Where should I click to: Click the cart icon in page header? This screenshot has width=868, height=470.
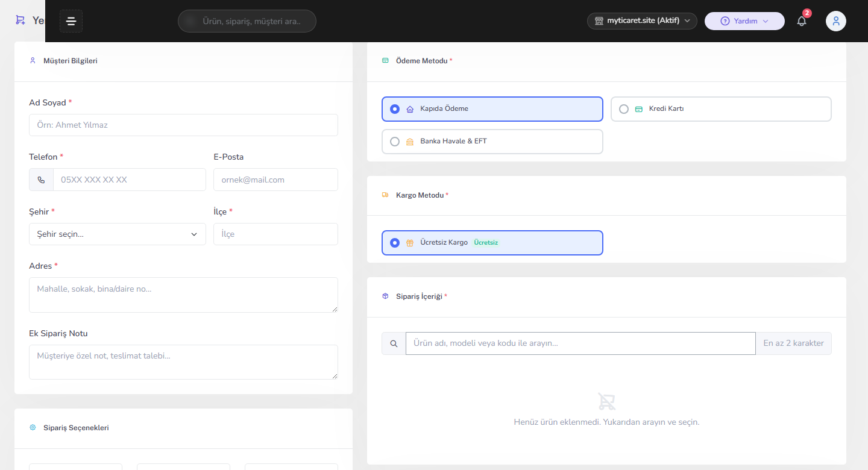(x=20, y=20)
